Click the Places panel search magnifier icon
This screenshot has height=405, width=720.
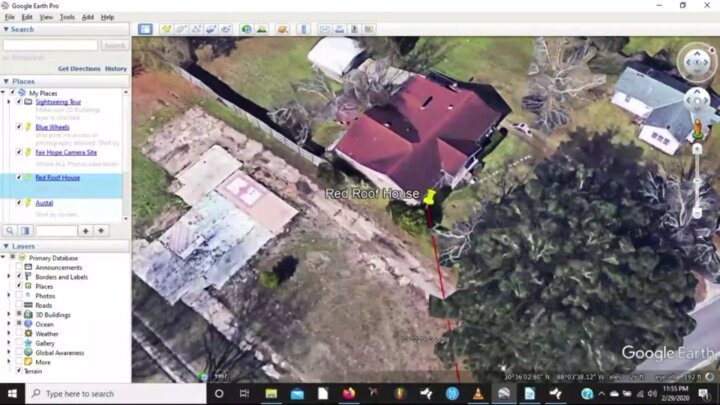(x=10, y=231)
